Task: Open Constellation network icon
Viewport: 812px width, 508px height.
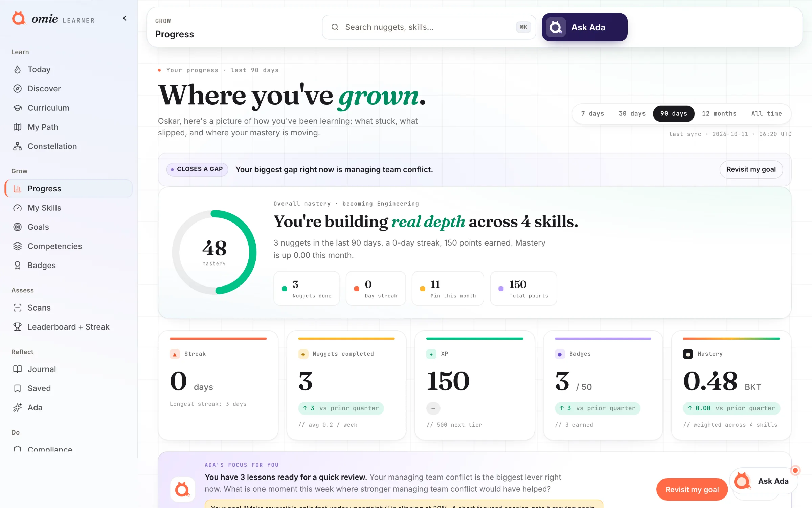Action: tap(18, 146)
